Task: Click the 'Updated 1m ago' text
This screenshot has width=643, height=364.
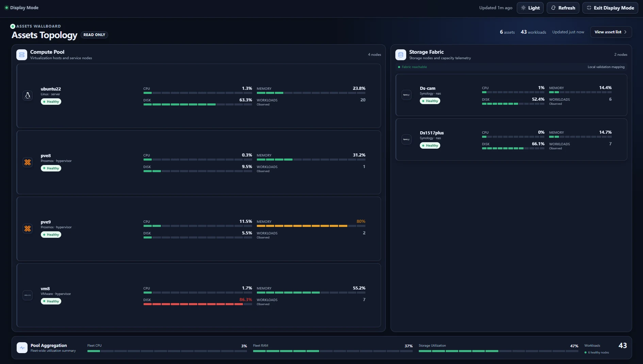Action: coord(496,8)
